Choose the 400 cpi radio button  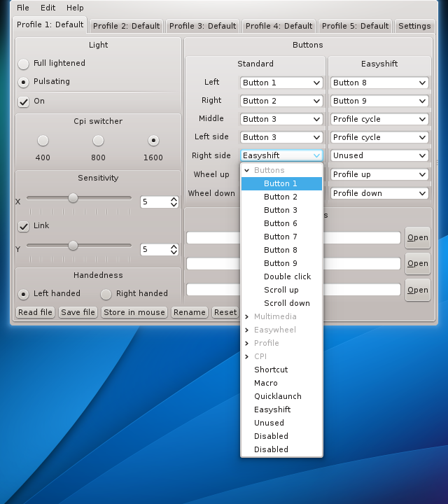click(x=43, y=141)
